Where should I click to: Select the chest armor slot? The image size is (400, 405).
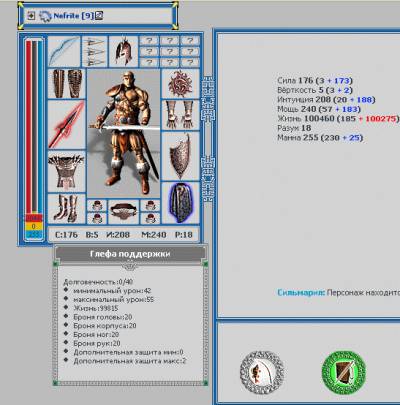pos(67,171)
